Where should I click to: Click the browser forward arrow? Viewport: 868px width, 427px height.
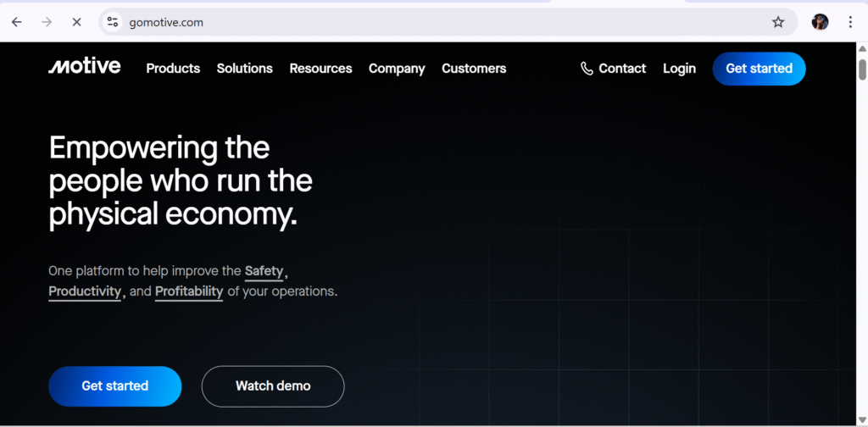point(47,22)
